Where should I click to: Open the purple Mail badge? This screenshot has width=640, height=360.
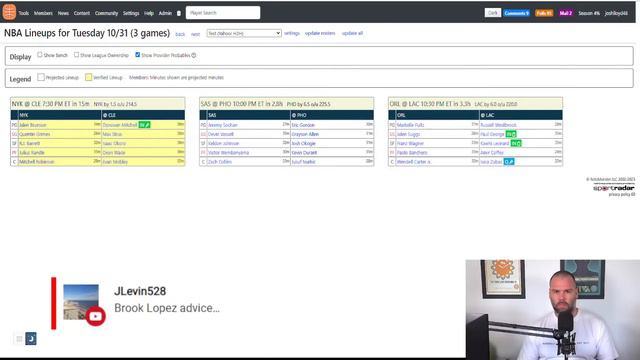565,13
